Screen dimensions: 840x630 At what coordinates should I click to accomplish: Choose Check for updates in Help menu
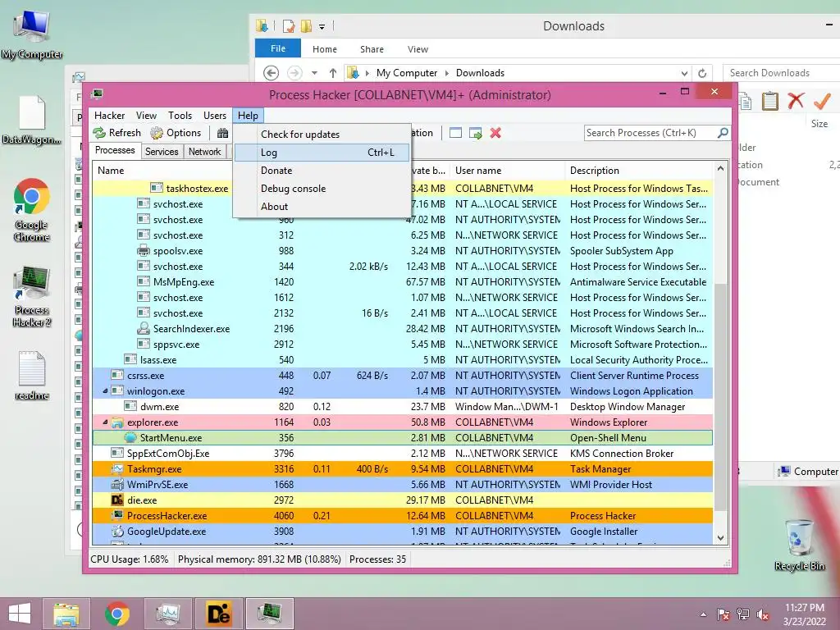(x=322, y=135)
